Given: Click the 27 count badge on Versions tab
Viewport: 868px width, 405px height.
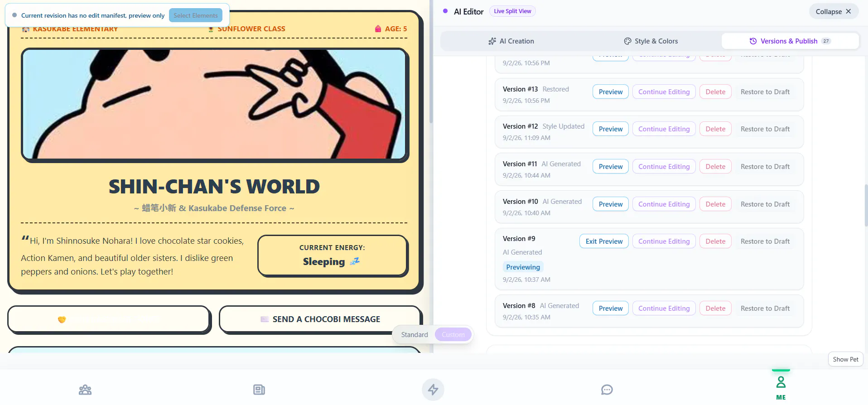Looking at the screenshot, I should point(826,41).
